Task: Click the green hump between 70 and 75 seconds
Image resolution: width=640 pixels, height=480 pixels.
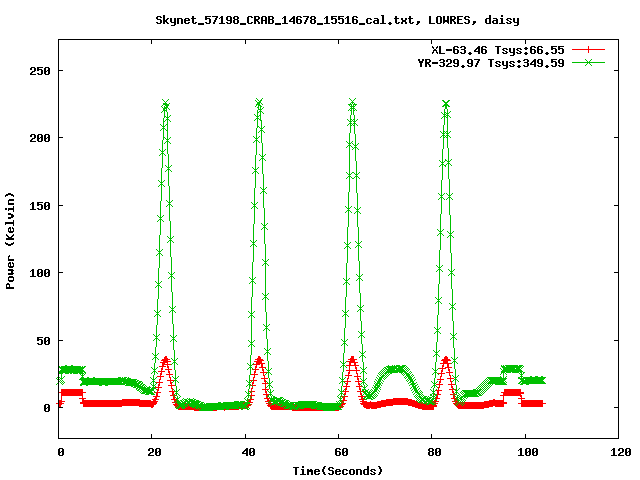Action: click(x=395, y=369)
